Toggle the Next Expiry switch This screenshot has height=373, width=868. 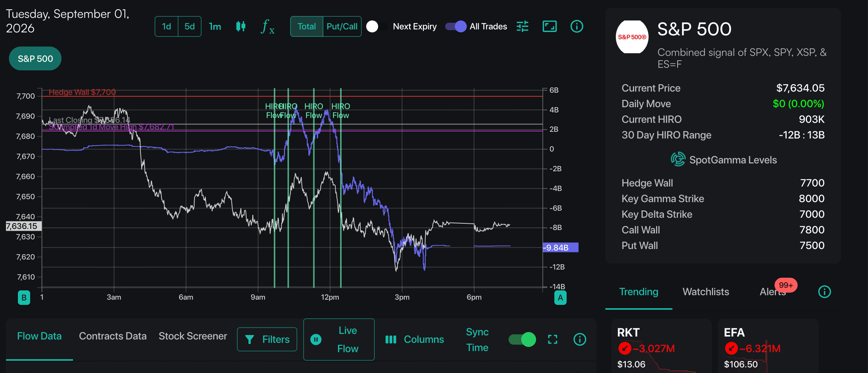click(377, 26)
